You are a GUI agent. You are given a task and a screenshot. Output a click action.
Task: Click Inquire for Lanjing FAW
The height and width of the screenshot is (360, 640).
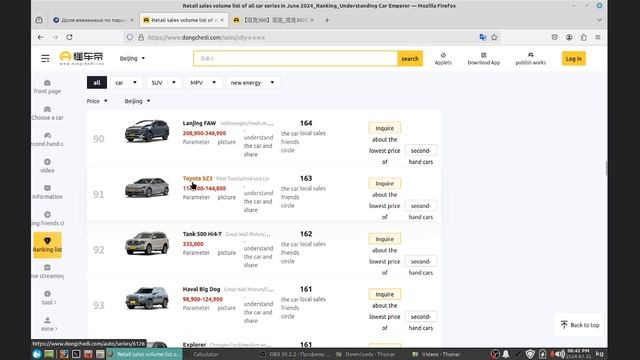click(x=384, y=128)
